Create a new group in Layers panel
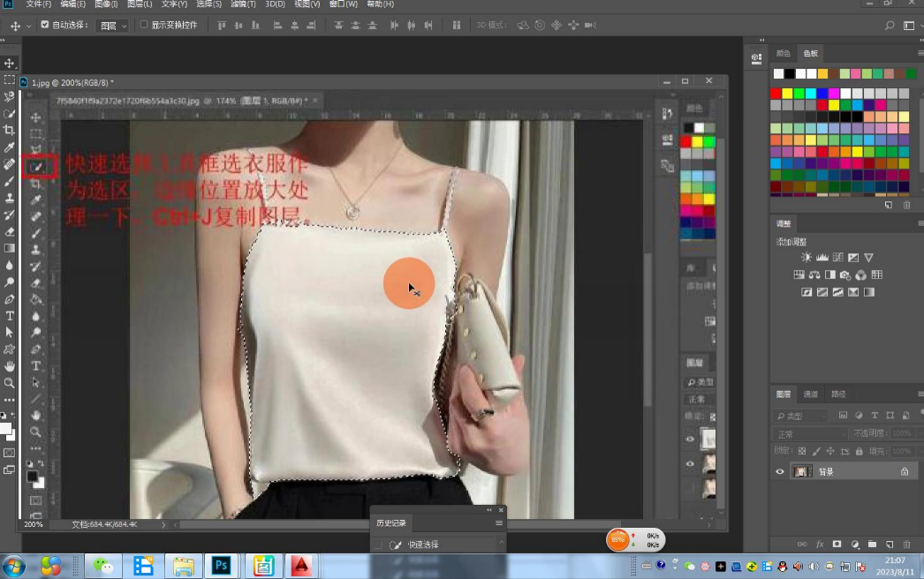The height and width of the screenshot is (579, 924). (x=872, y=545)
